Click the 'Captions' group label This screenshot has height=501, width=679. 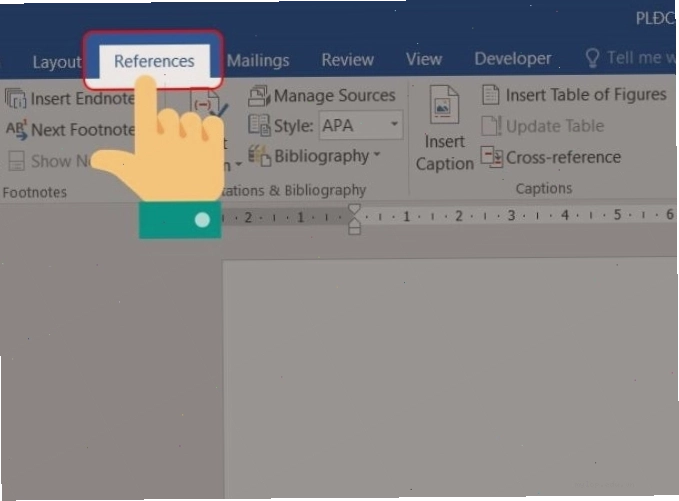click(544, 188)
